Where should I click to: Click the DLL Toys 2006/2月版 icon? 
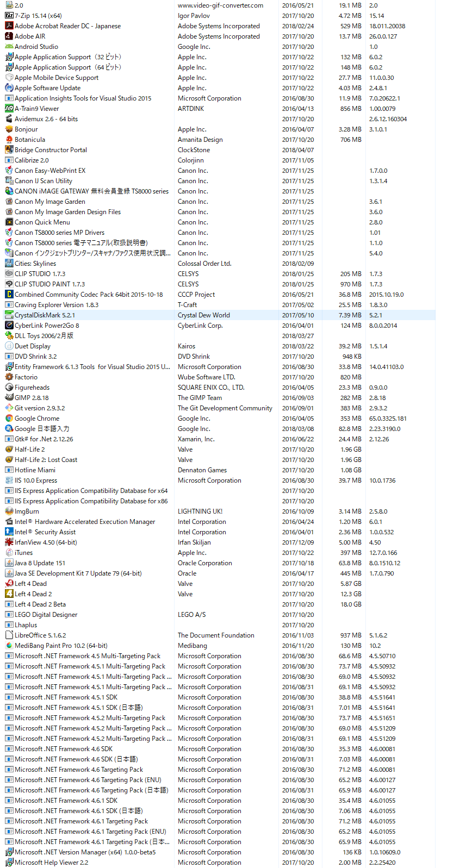tap(9, 335)
